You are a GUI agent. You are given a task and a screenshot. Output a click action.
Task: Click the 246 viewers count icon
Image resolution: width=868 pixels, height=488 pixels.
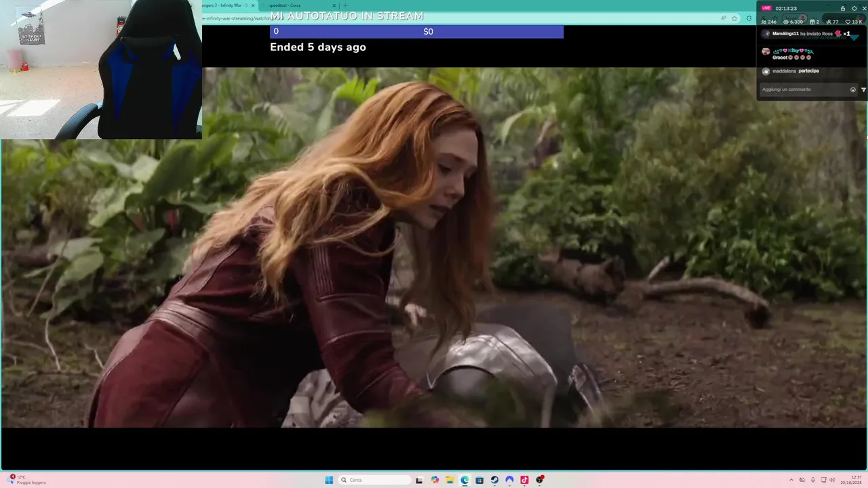(x=764, y=22)
